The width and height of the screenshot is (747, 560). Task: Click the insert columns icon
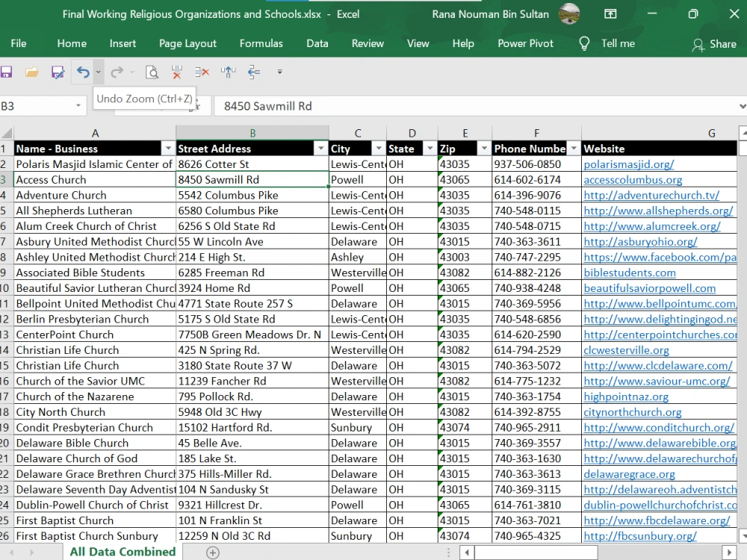[x=228, y=72]
